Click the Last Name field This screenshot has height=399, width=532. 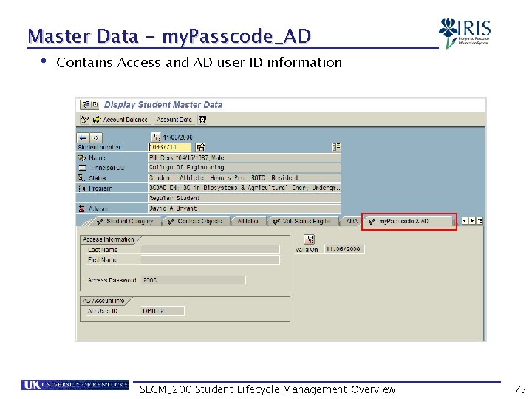(x=210, y=250)
